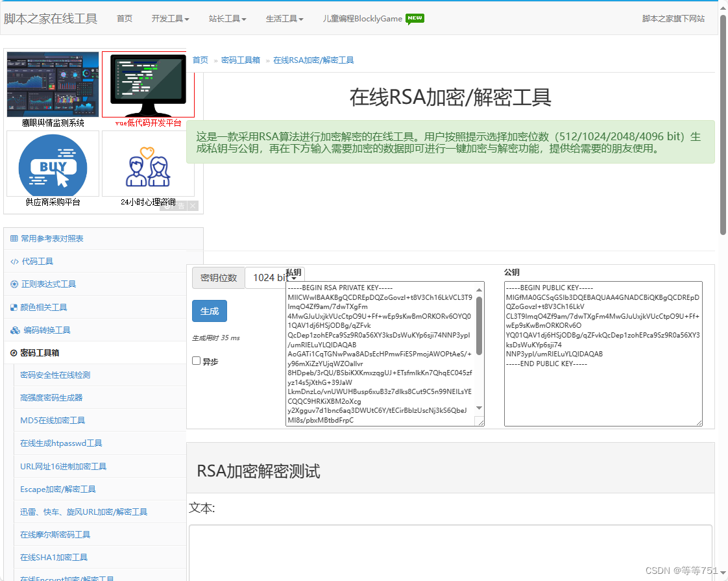
Task: Close the ad using the X icon
Action: (192, 206)
